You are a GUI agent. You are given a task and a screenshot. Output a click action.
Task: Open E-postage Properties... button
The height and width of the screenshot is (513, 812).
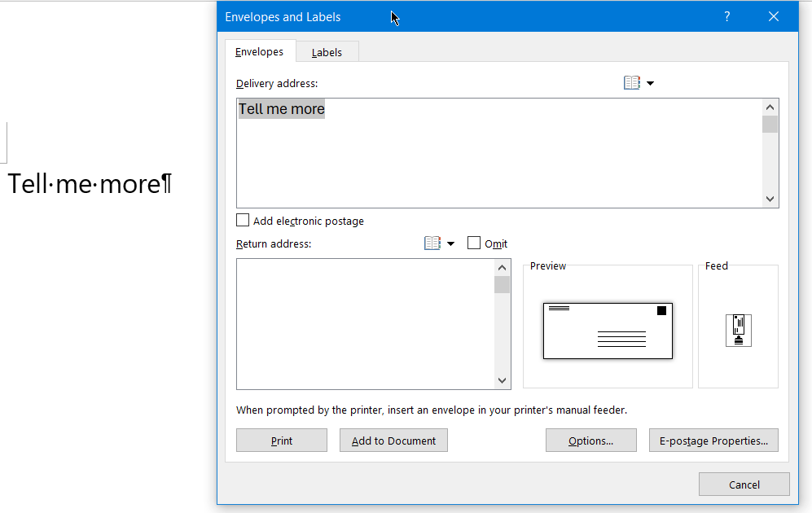pyautogui.click(x=713, y=441)
